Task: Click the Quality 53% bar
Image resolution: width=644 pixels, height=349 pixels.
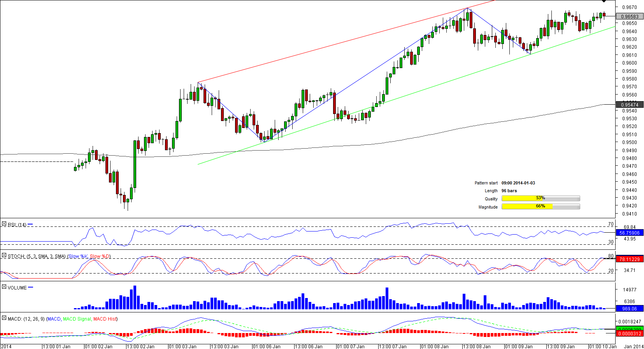Action: pos(540,198)
